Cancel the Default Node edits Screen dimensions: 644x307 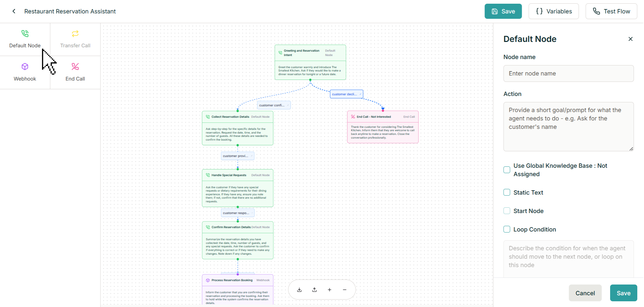pyautogui.click(x=585, y=293)
